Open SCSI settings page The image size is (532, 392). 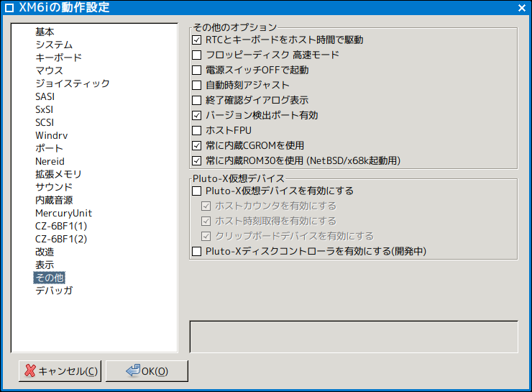(45, 122)
